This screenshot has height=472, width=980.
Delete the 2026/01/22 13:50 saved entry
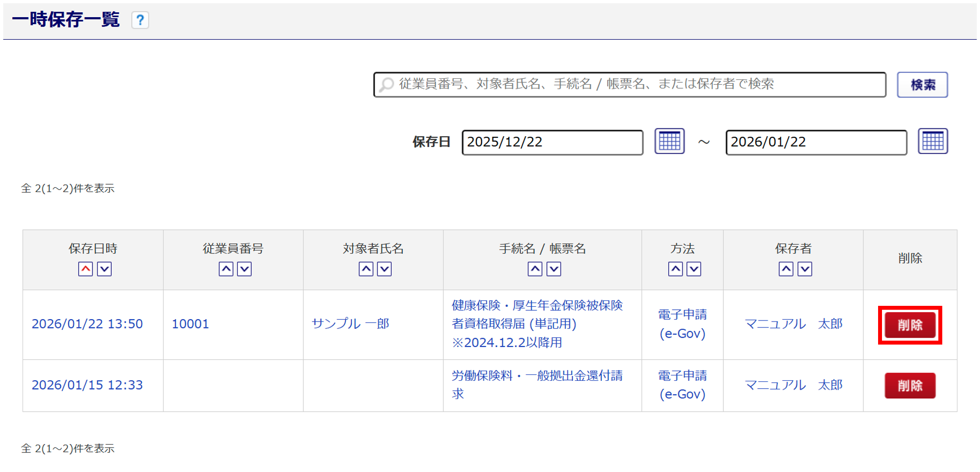coord(910,325)
